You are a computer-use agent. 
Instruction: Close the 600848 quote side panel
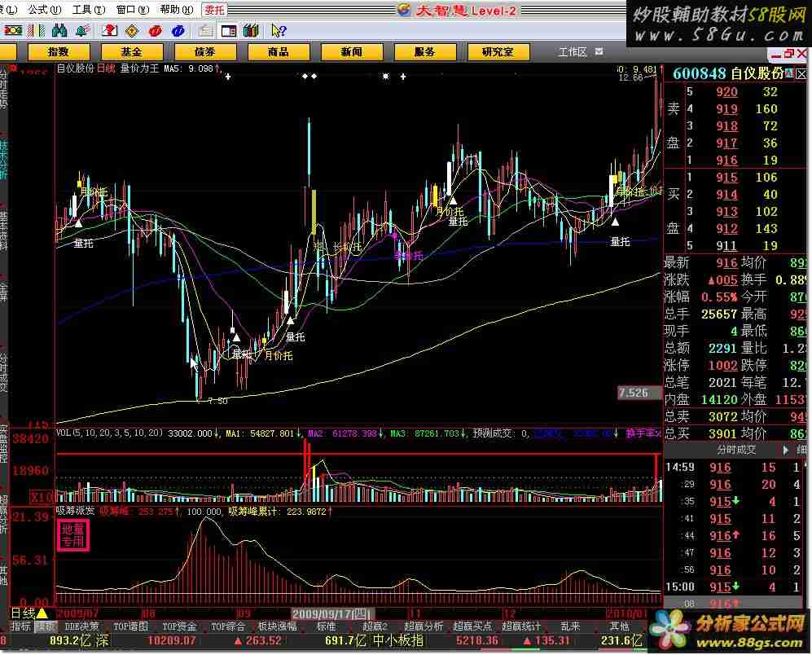801,74
